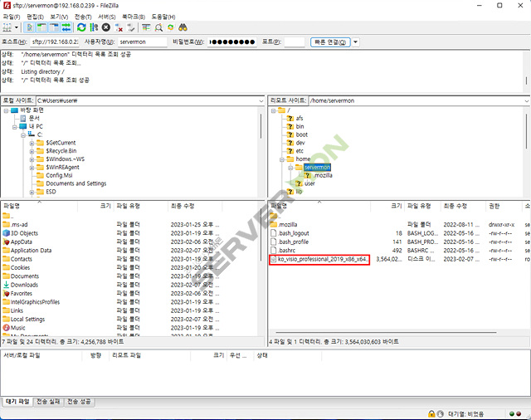Open the 도움말(H) menu
Viewport: 531px width, 420px height.
click(163, 17)
